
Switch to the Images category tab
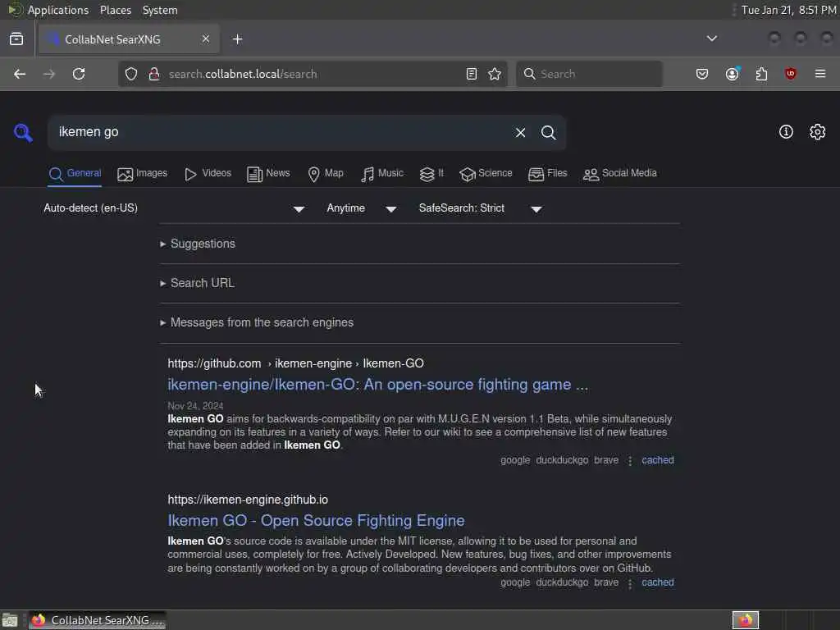point(142,174)
